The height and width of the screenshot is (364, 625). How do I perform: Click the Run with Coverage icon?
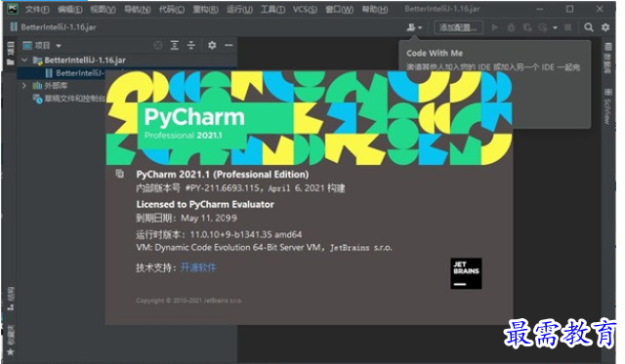pyautogui.click(x=527, y=27)
